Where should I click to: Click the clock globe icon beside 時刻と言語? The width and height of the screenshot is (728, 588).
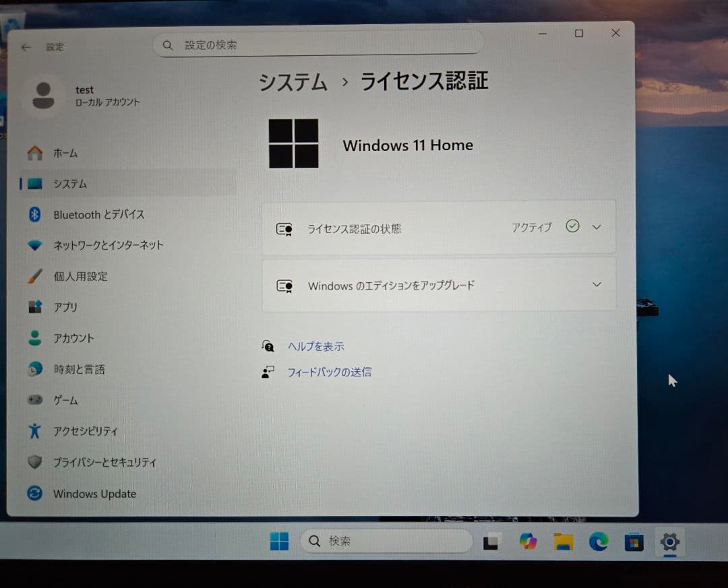(x=35, y=369)
